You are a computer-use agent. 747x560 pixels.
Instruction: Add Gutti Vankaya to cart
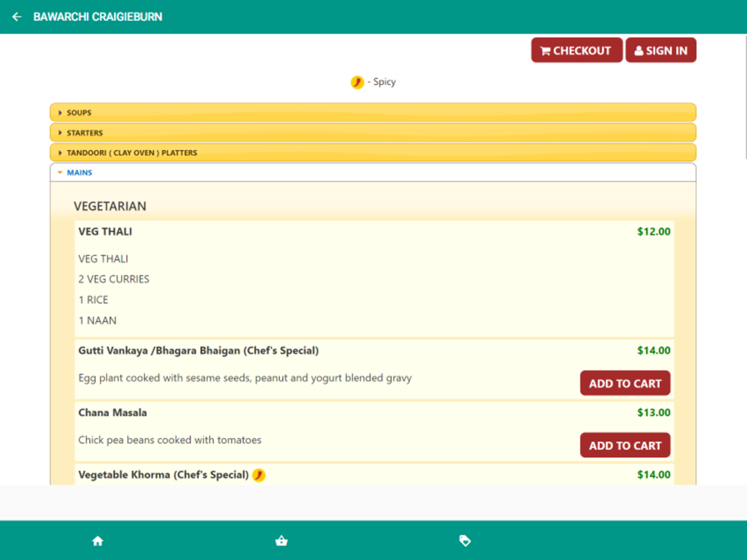625,383
